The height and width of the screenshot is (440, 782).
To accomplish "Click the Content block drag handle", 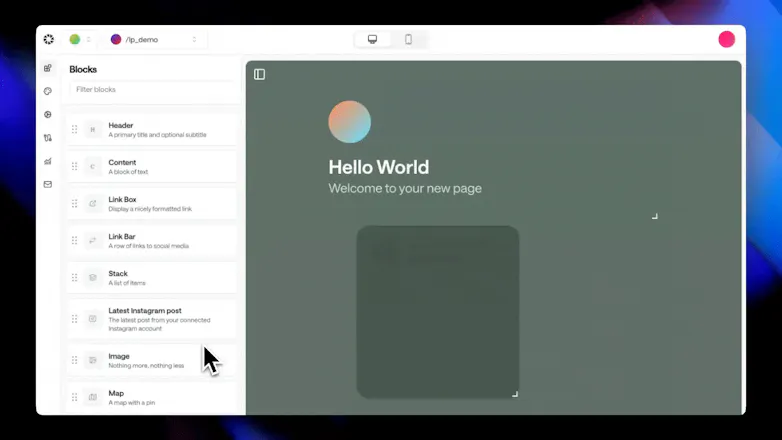I will click(74, 167).
